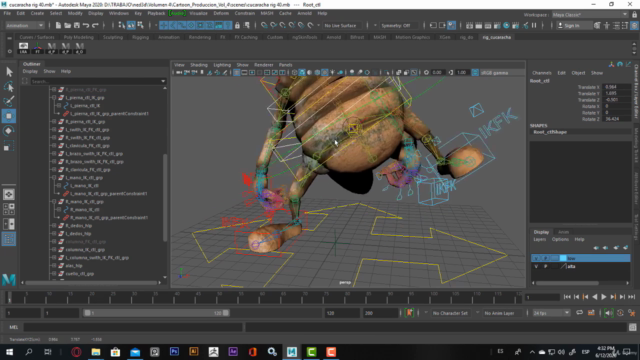Viewport: 640px width, 360px height.
Task: Select R_mano_IK_ctl in the Outliner
Action: (x=84, y=210)
